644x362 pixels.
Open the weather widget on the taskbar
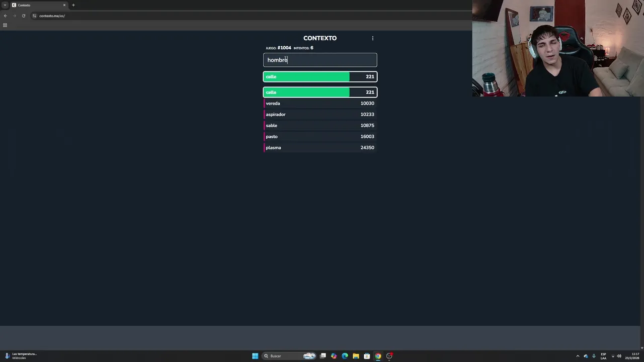click(21, 356)
